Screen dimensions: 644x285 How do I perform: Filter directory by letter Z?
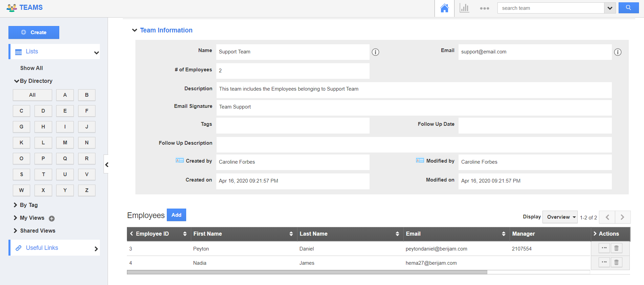pyautogui.click(x=87, y=190)
